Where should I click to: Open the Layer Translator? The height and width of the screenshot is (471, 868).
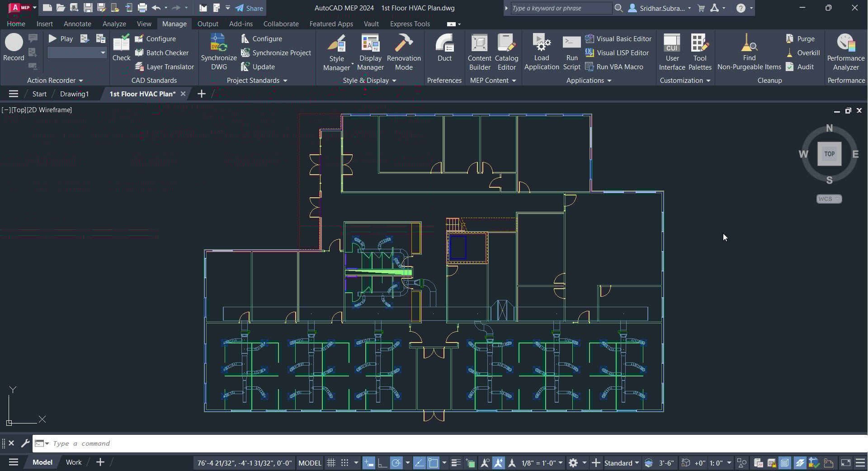(165, 67)
